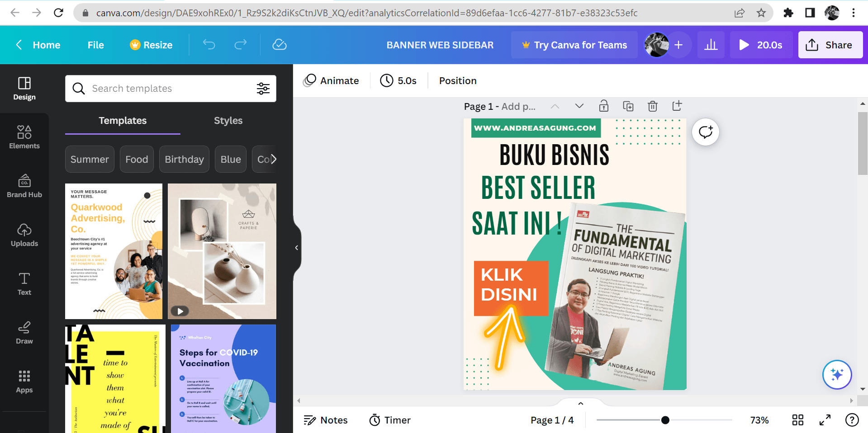The width and height of the screenshot is (868, 433).
Task: Open Canva Assistant sparkle button
Action: 837,374
